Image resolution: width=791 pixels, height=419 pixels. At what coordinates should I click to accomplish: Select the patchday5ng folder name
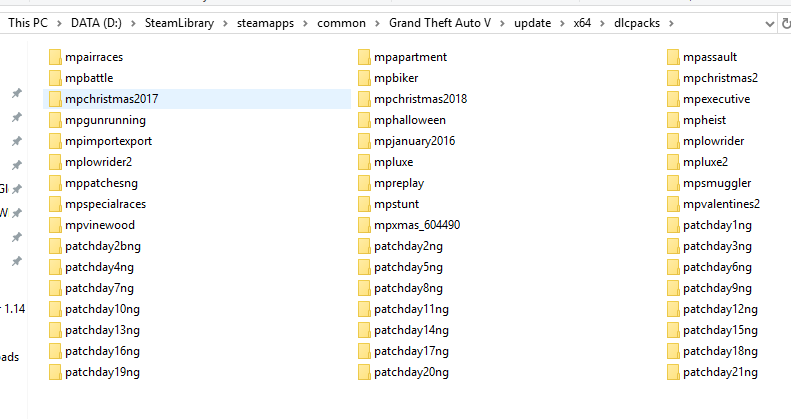click(408, 267)
